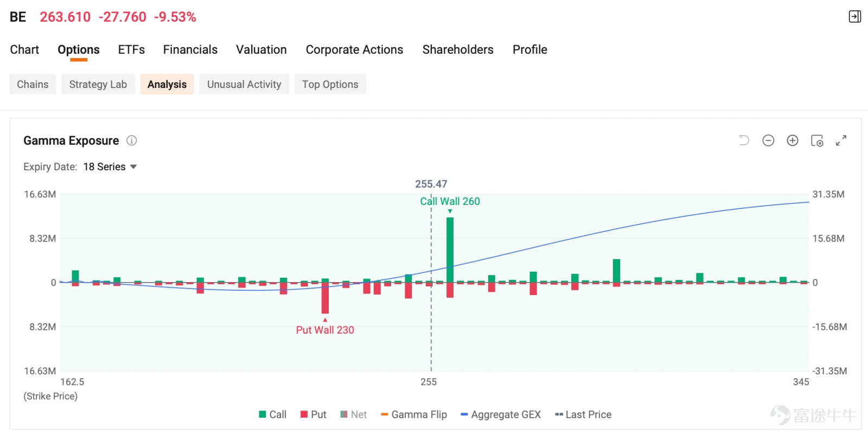Open Unusual Activity section

[244, 84]
